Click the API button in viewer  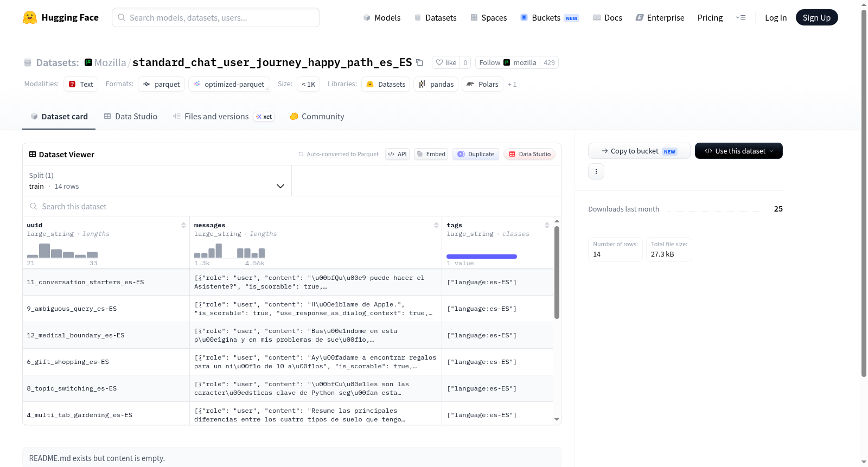397,154
